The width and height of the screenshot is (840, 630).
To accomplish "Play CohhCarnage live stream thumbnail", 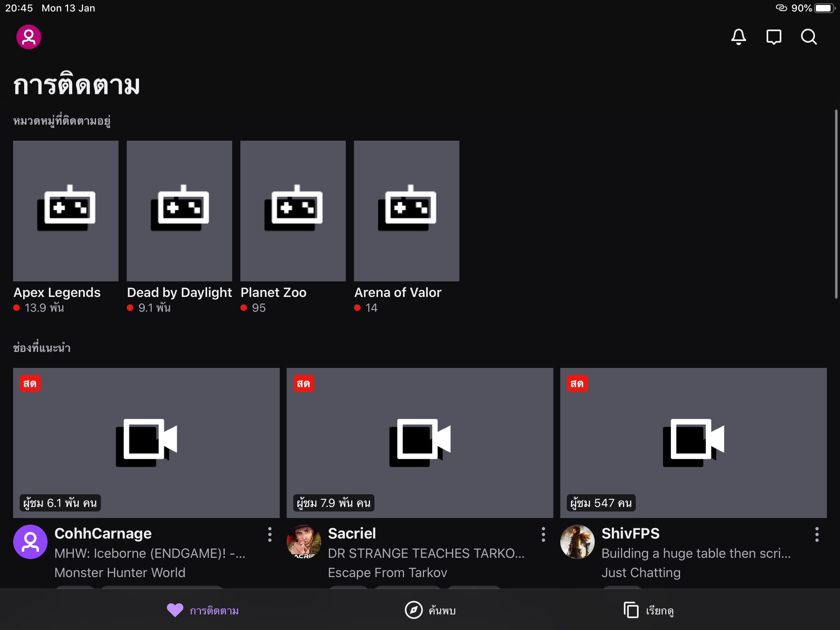I will pyautogui.click(x=146, y=443).
